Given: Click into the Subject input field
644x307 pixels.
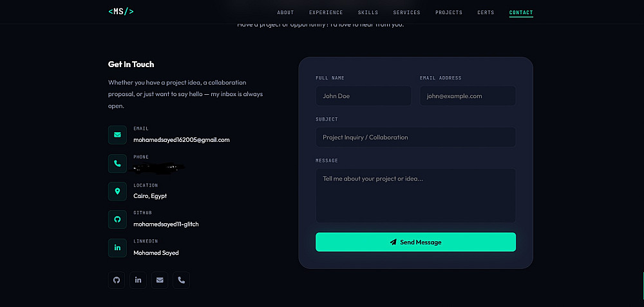Looking at the screenshot, I should 415,137.
